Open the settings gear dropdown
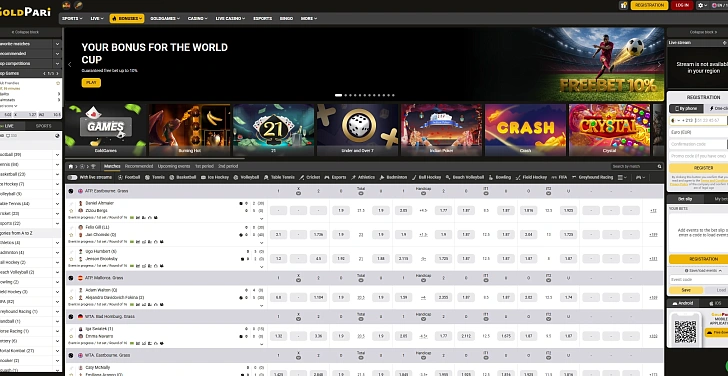Viewport: 728px width, 376px height. click(702, 5)
